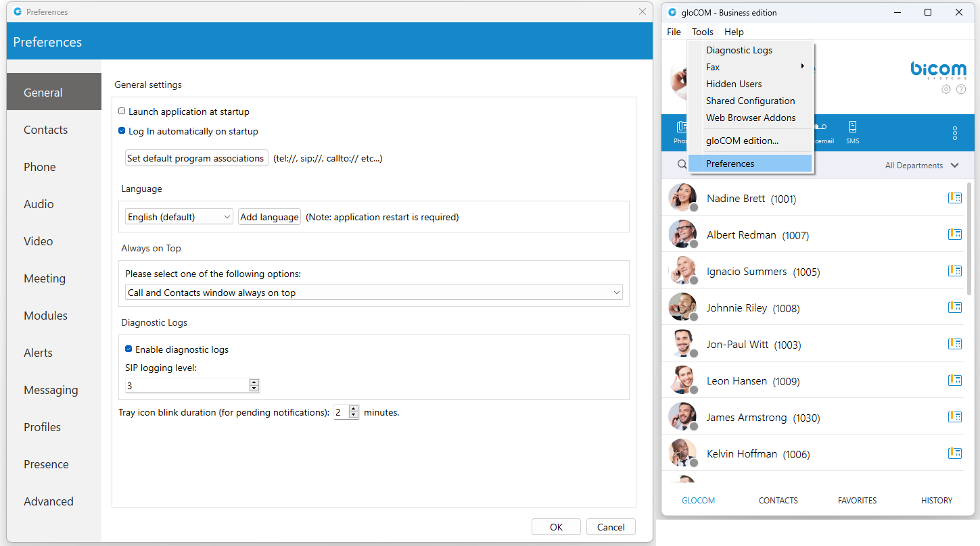Click Albert Redman's avatar picture

[x=682, y=234]
